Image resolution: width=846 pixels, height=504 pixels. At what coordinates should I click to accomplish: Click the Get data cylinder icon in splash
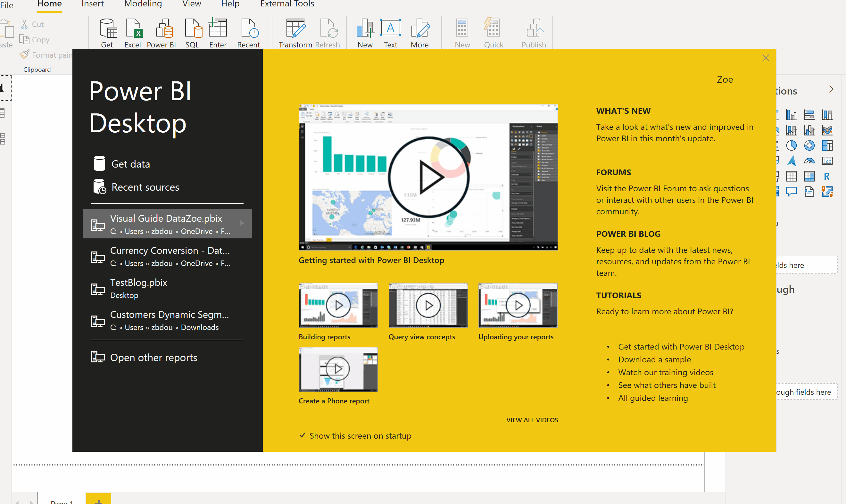pos(99,164)
